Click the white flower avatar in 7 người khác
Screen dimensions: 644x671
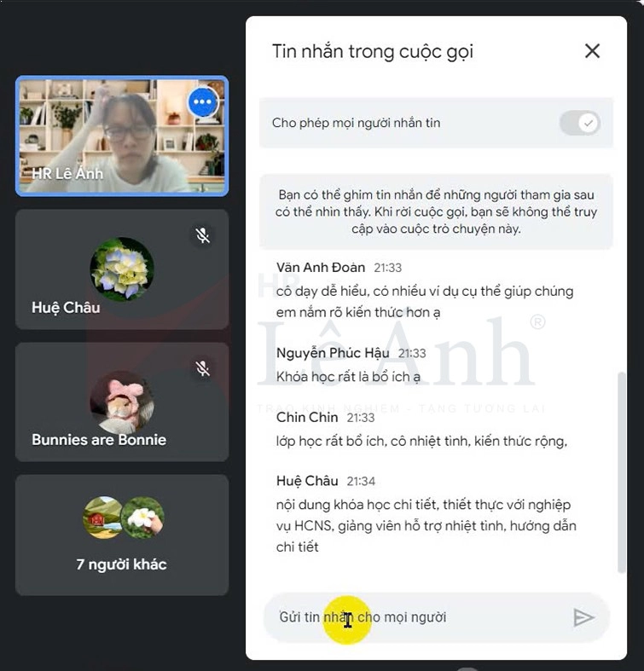142,518
